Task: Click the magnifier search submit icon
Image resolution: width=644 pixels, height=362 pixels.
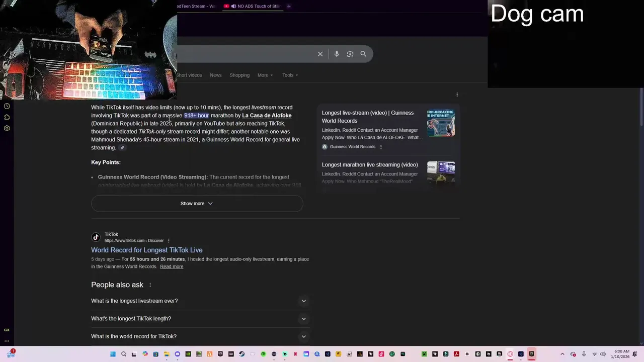Action: click(363, 54)
